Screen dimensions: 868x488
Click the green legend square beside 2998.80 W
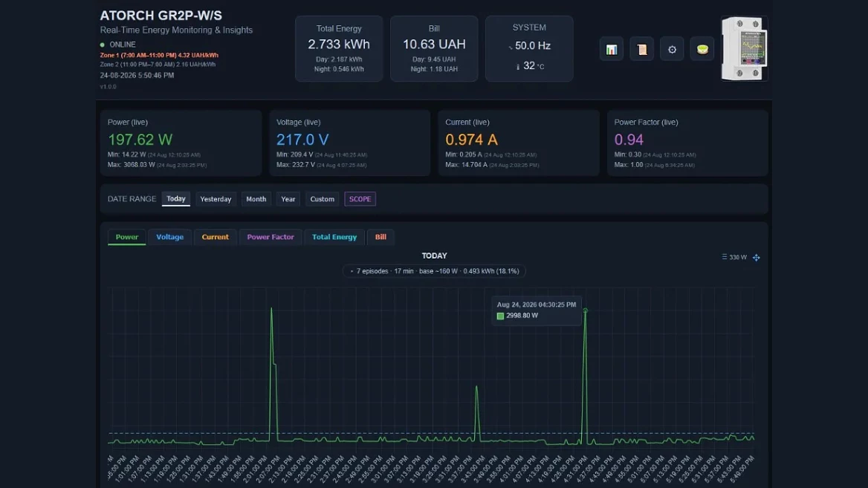pos(500,316)
